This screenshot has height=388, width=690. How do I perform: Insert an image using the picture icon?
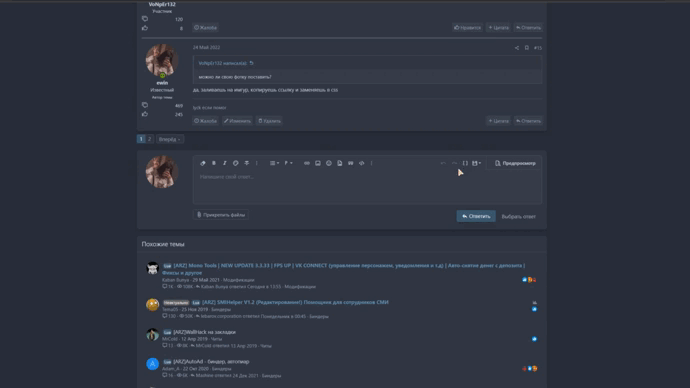coord(318,163)
